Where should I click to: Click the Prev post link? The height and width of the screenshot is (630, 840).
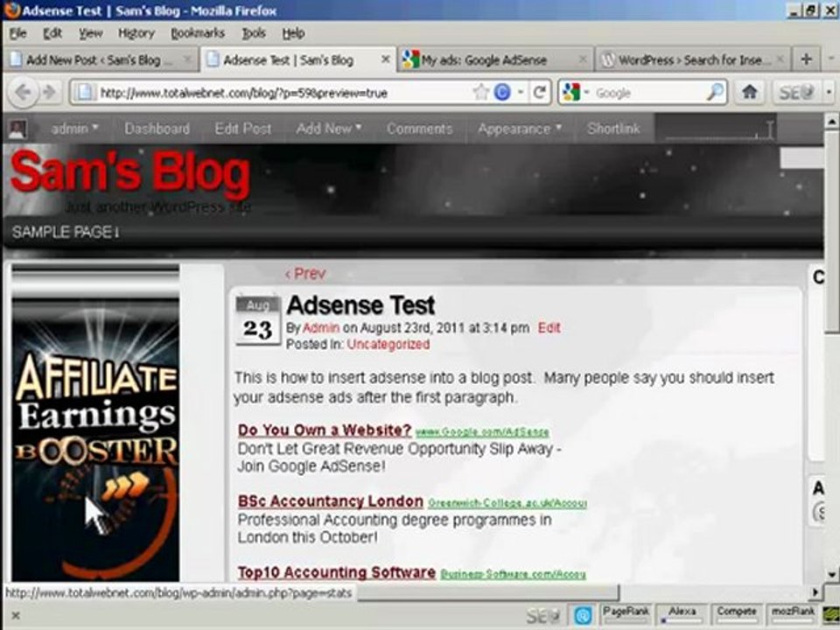pyautogui.click(x=305, y=274)
